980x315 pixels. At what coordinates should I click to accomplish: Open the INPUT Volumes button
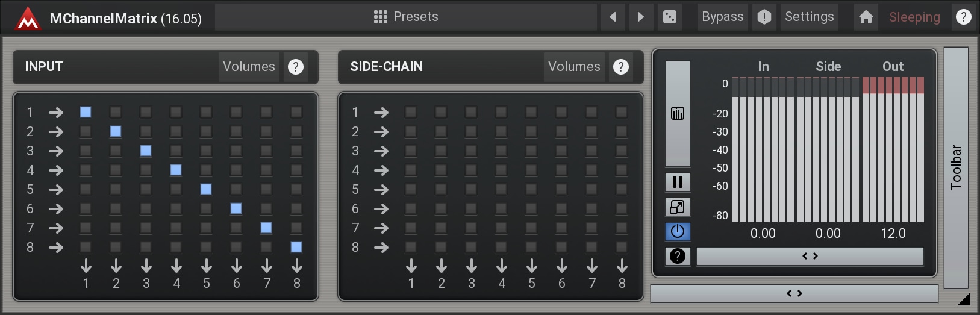point(249,67)
